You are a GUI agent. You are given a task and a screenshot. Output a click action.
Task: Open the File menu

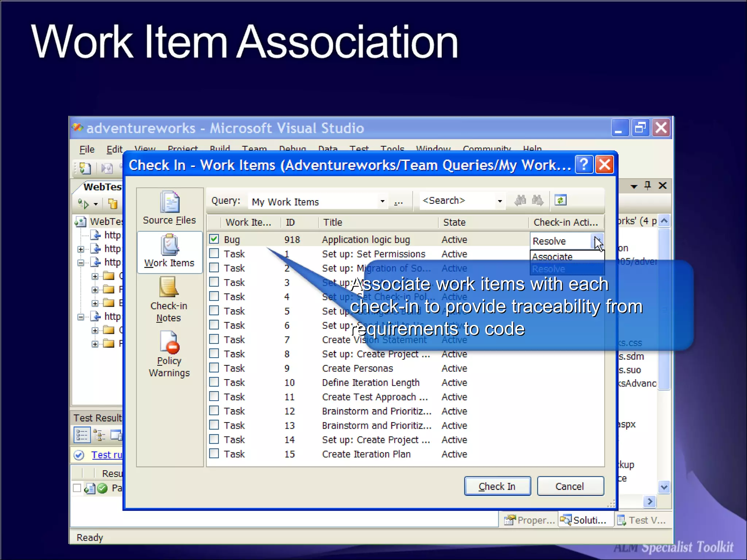point(87,149)
